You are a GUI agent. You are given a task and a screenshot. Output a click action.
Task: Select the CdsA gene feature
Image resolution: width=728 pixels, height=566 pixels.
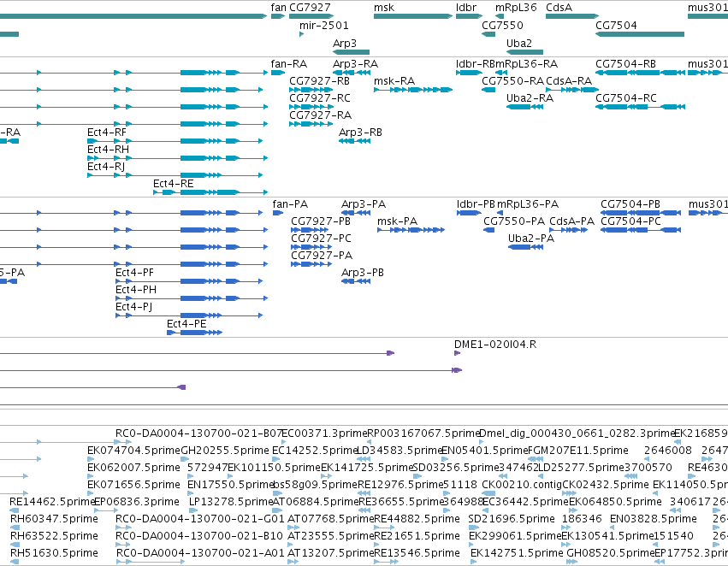[572, 16]
